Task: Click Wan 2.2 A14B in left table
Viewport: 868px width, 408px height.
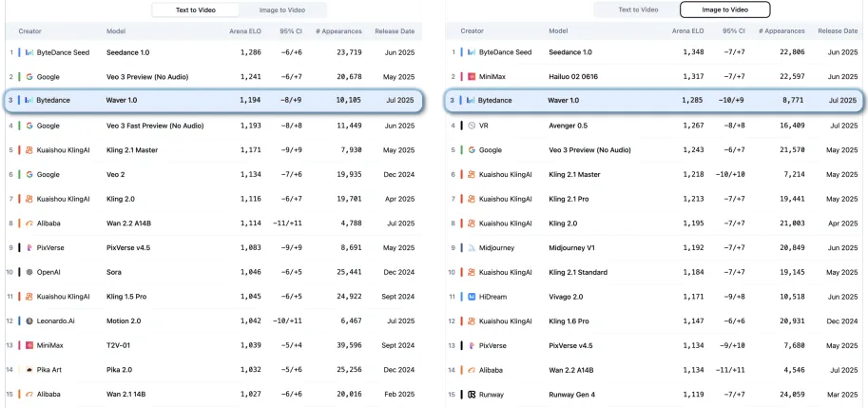Action: click(129, 223)
